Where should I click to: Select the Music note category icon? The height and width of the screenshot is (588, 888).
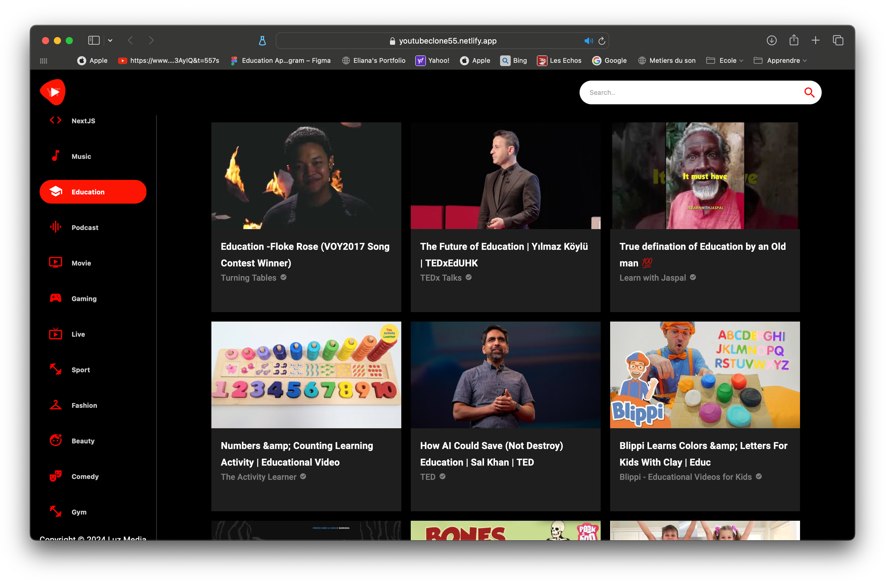point(55,156)
